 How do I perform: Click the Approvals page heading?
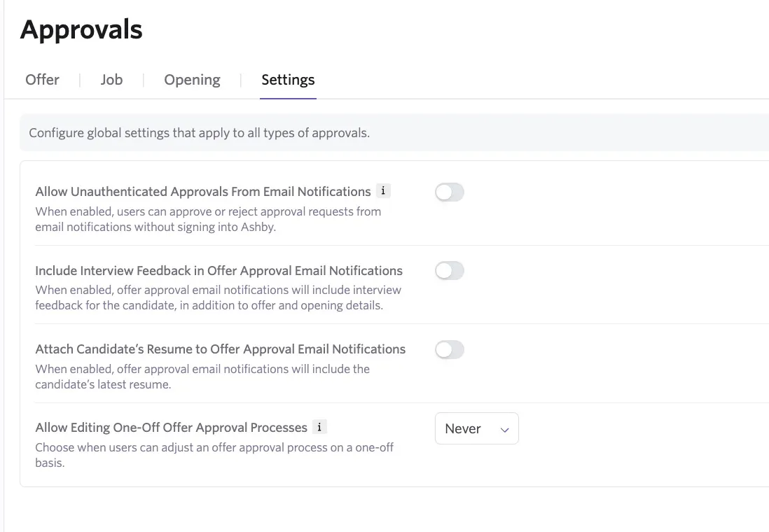point(81,29)
